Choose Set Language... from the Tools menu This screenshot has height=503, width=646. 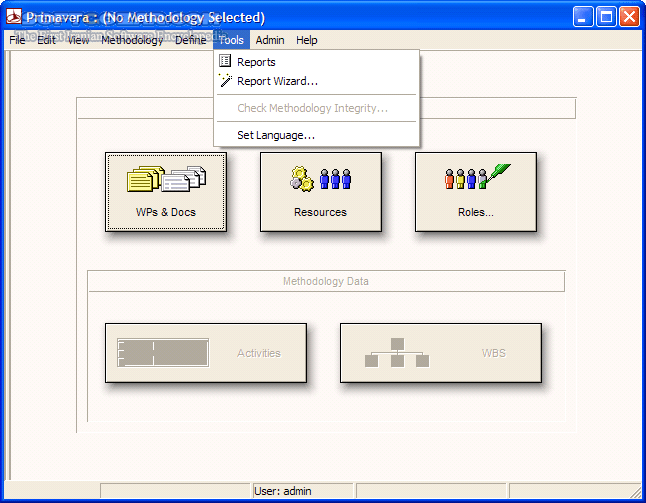(275, 135)
